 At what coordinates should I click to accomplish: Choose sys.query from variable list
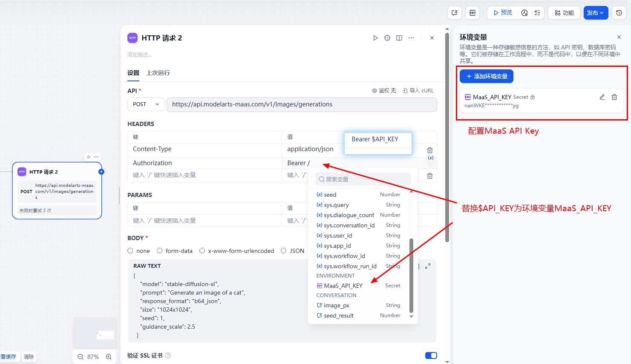coord(358,205)
